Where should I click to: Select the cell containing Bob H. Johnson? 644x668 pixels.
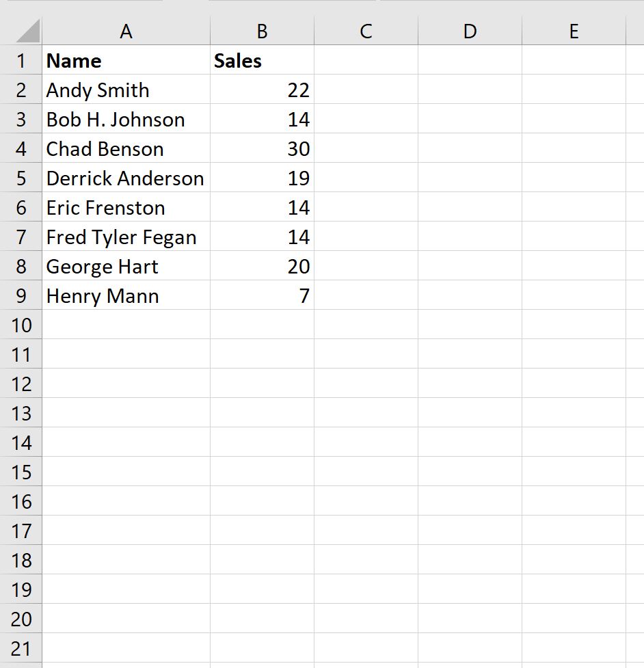tap(126, 119)
